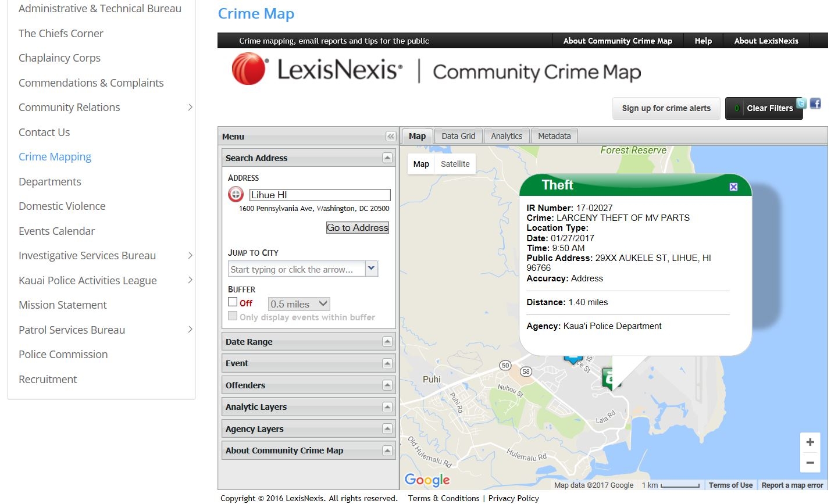Collapse the Menu panel with the double-arrow icon
The height and width of the screenshot is (504, 838).
click(x=390, y=136)
